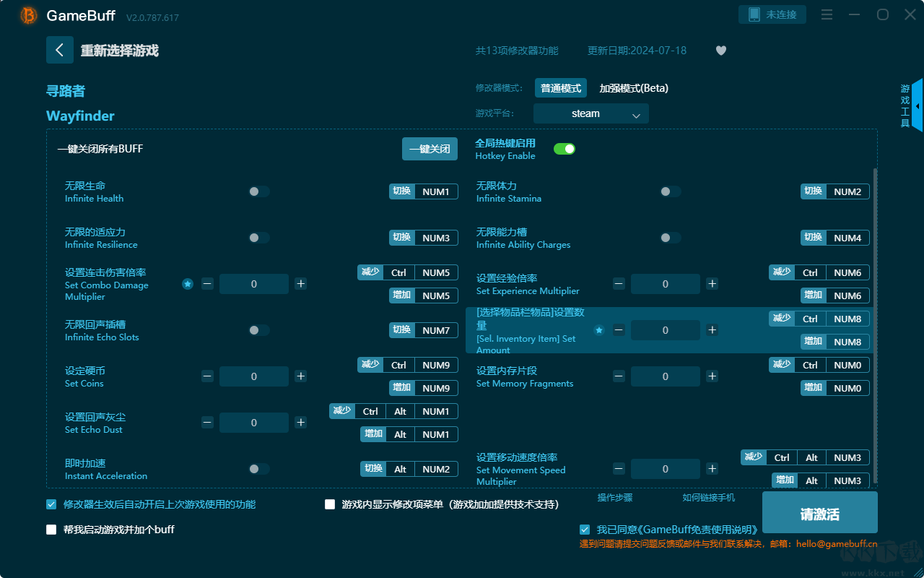
Task: Click the GameBuff logo icon
Action: pyautogui.click(x=29, y=15)
